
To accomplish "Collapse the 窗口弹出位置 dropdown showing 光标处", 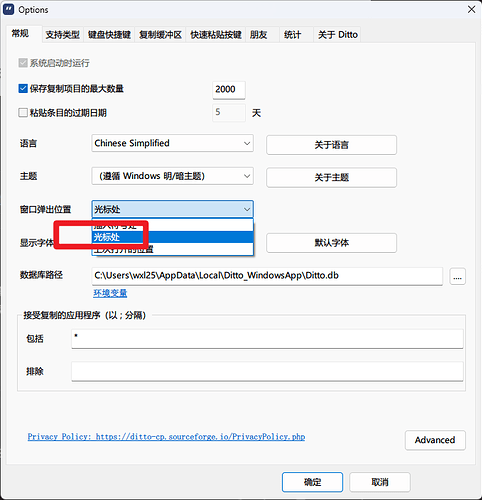I will (x=172, y=209).
